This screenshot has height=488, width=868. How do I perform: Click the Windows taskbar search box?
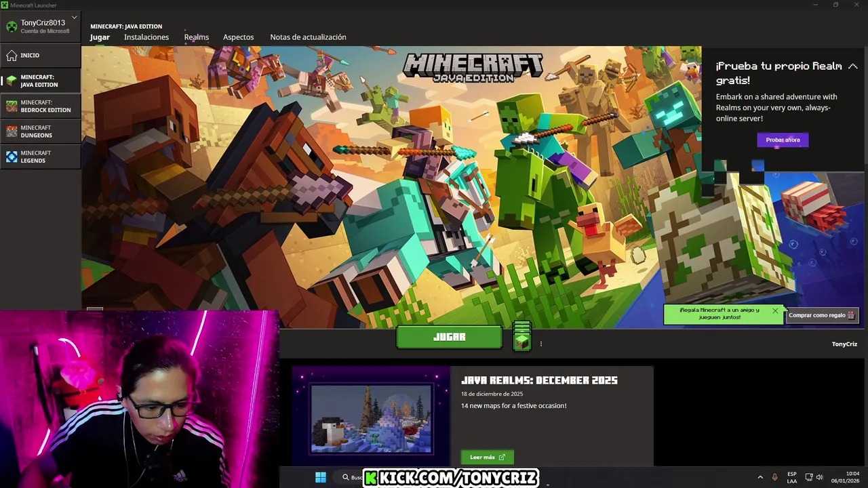click(x=351, y=477)
